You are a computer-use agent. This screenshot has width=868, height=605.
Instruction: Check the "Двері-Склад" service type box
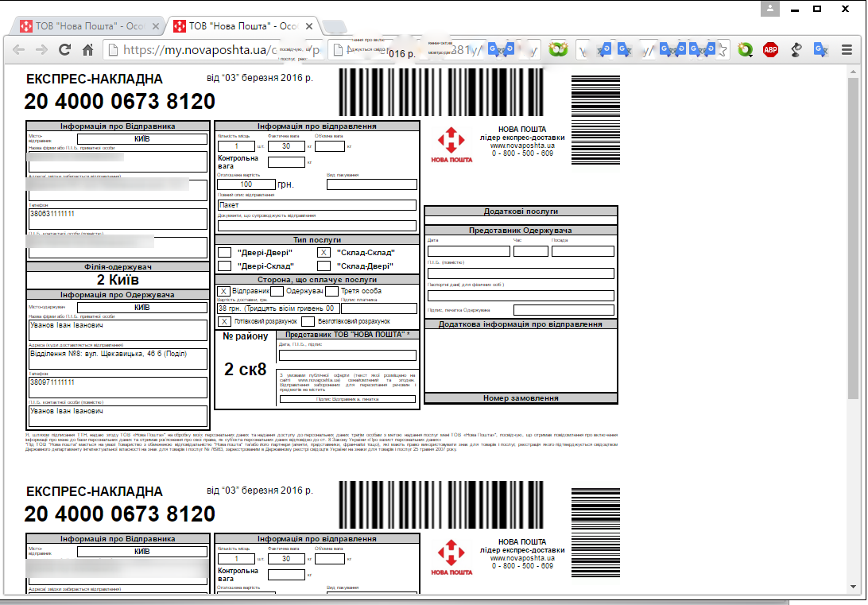224,266
